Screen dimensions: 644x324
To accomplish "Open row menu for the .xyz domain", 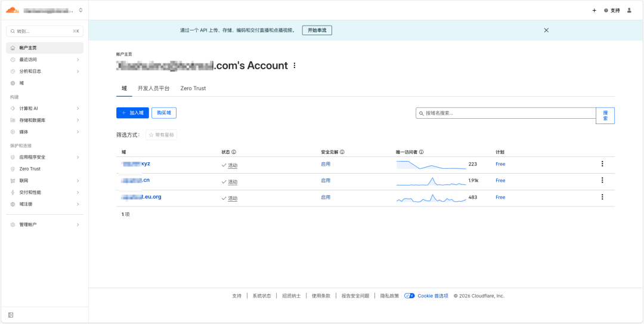I will [x=602, y=163].
